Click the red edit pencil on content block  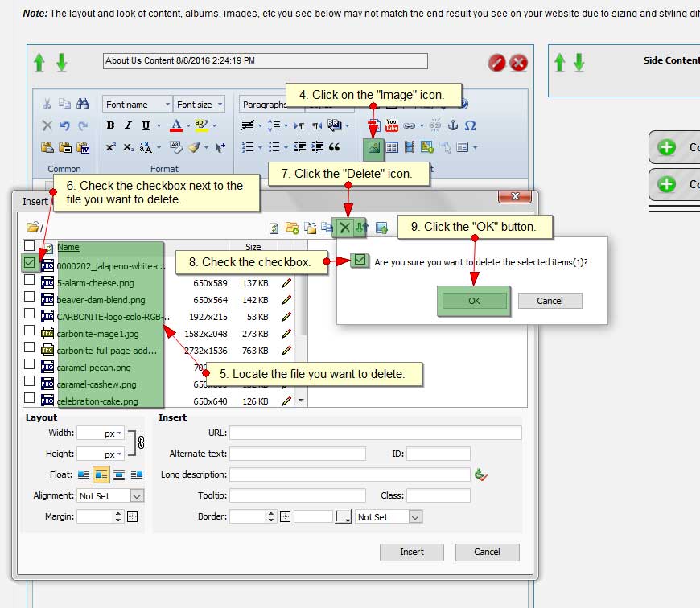[496, 63]
